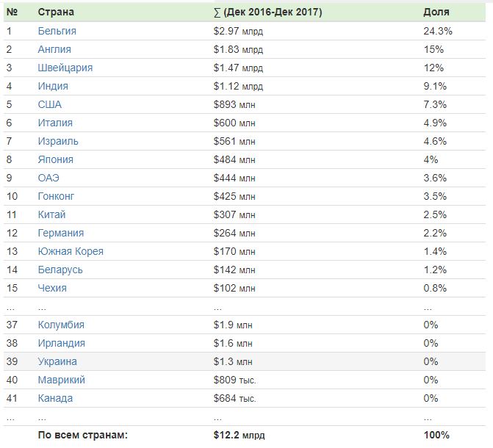Open the Швейцария country link
Viewport: 493px width, 448px height.
[65, 68]
